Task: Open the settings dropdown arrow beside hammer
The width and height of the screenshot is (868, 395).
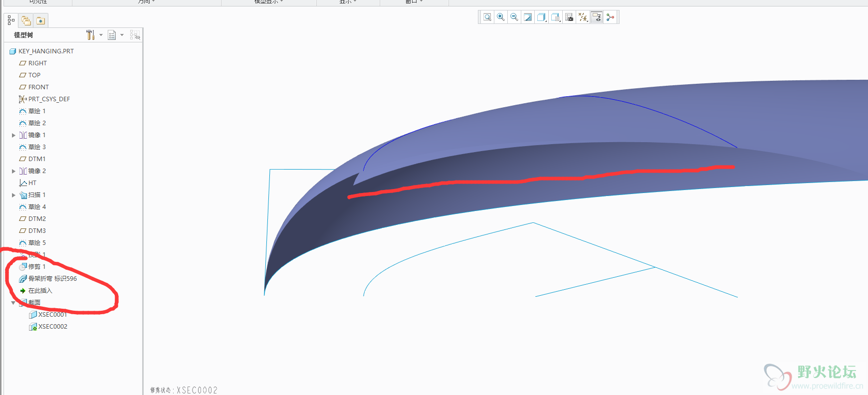Action: [x=101, y=35]
